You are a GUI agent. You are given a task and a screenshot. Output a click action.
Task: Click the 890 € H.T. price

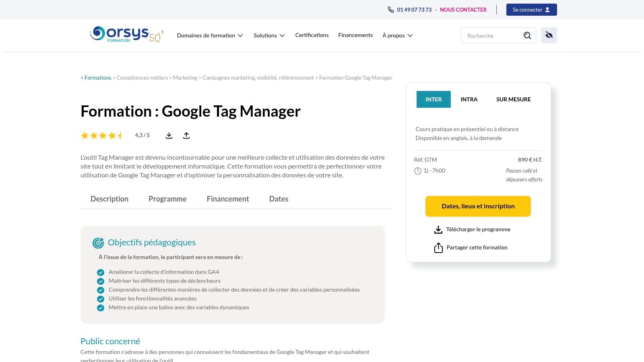[530, 160]
